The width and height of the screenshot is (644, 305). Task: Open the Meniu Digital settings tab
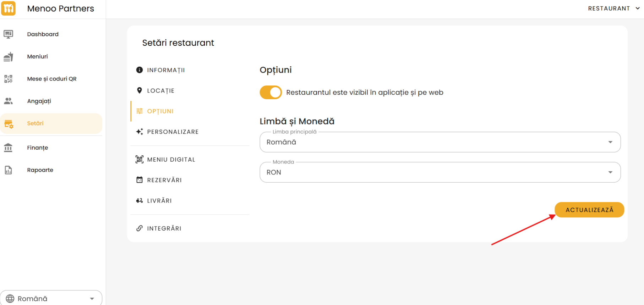pyautogui.click(x=171, y=160)
